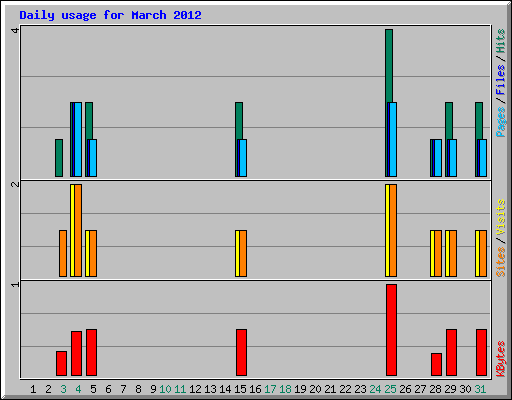Click the green Hits bar for day 29
Viewport: 512px width, 400px height.
(449, 121)
